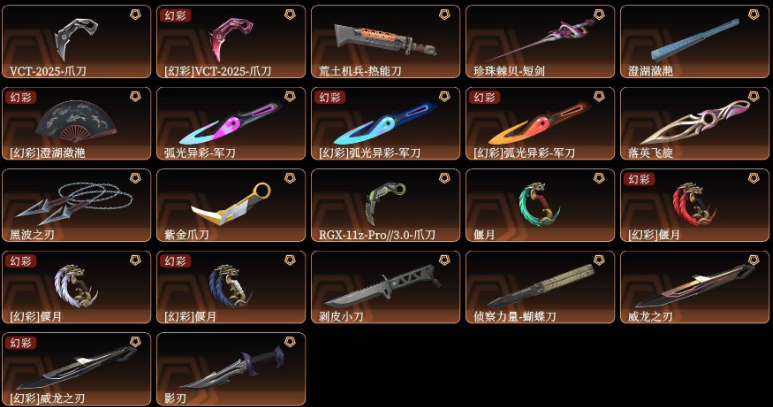
Task: Choose the dark blue [幻彩]偃月 dragon blade
Action: (231, 287)
